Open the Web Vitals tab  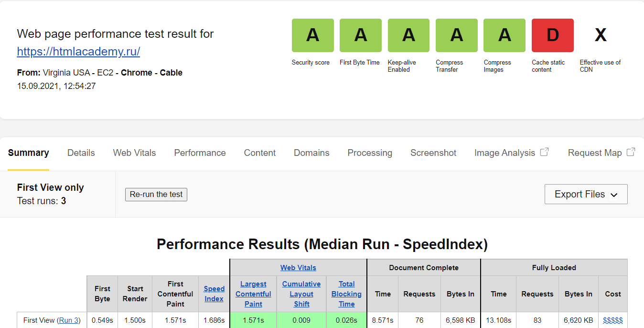click(135, 153)
